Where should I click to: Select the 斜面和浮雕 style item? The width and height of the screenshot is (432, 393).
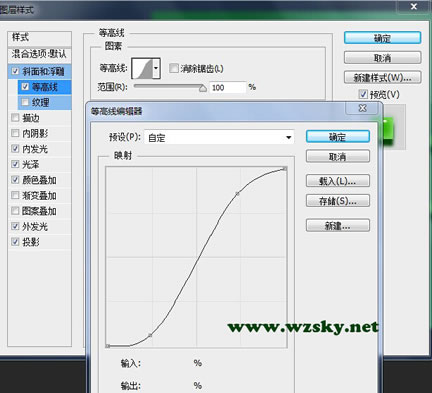tap(40, 71)
